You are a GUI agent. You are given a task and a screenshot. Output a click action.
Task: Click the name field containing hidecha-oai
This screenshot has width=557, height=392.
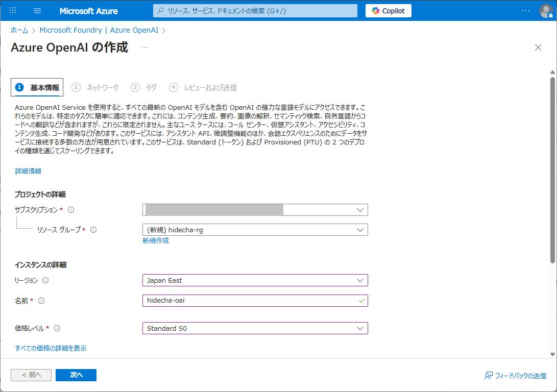(255, 301)
